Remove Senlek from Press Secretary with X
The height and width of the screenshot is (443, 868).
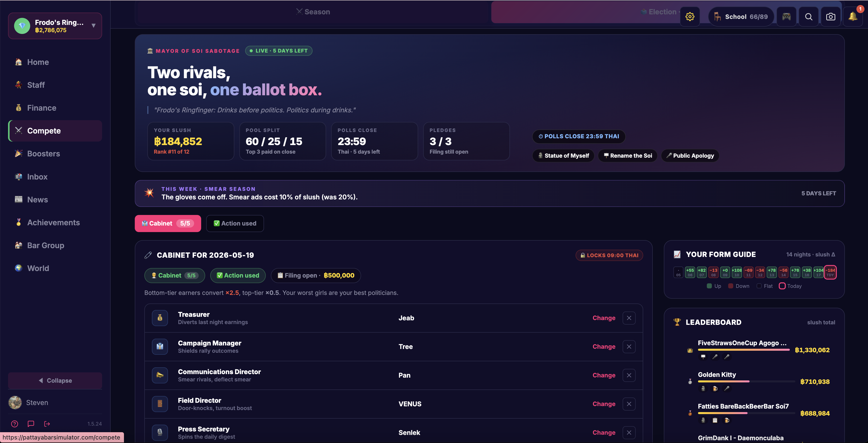[629, 432]
